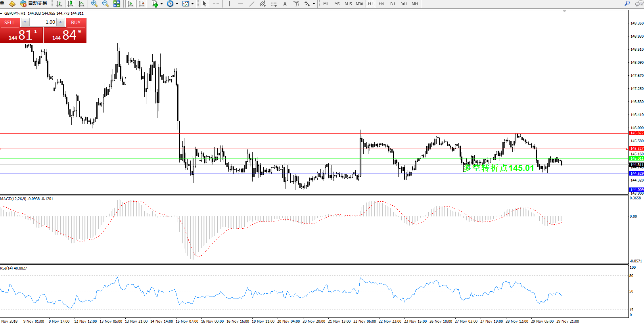Expand the periodicity clock dropdown
This screenshot has width=644, height=325.
(x=177, y=4)
